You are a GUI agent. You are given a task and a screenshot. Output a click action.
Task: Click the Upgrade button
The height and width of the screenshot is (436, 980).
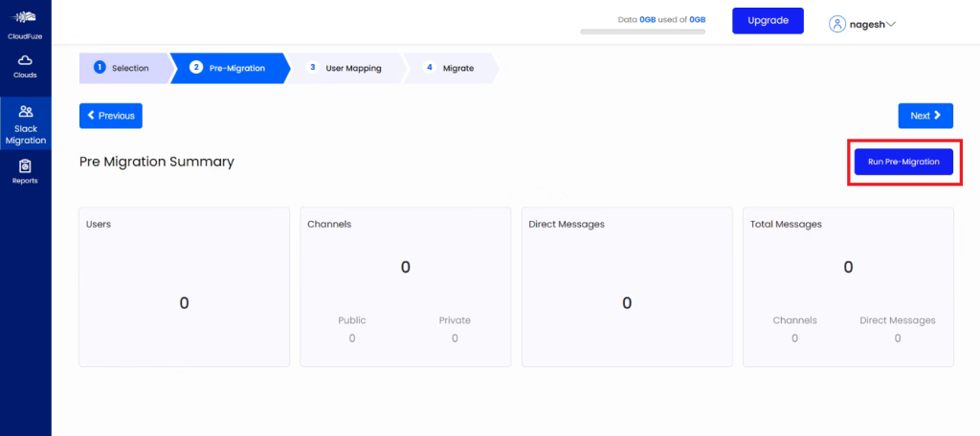pos(768,21)
